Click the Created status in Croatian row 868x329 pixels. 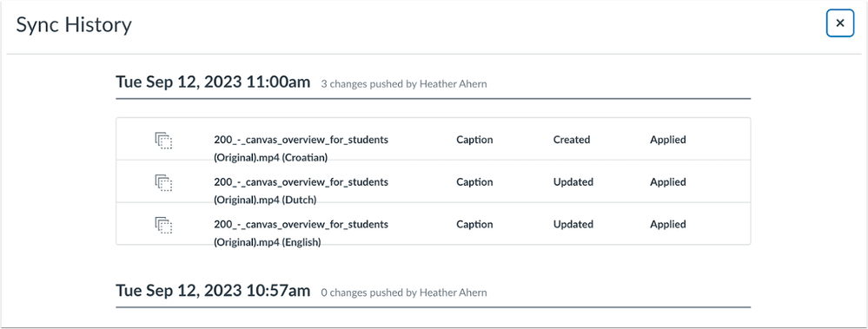pyautogui.click(x=572, y=140)
